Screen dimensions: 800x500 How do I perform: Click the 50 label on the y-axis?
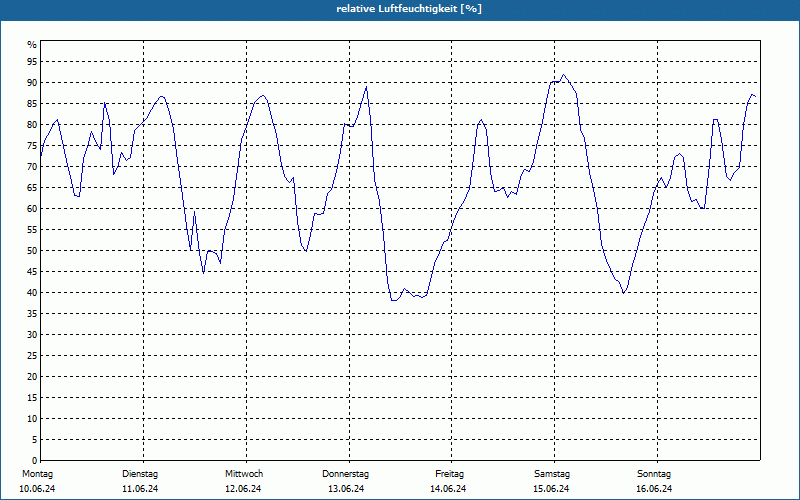click(32, 251)
